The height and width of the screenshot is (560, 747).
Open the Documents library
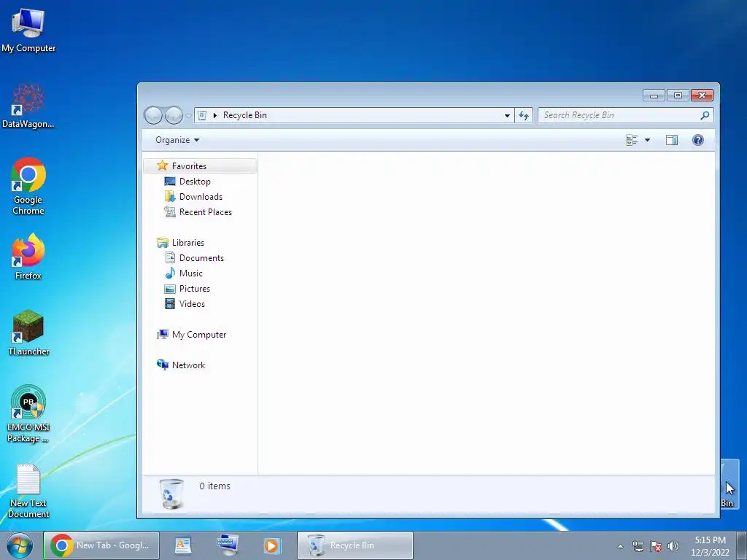[x=201, y=257]
